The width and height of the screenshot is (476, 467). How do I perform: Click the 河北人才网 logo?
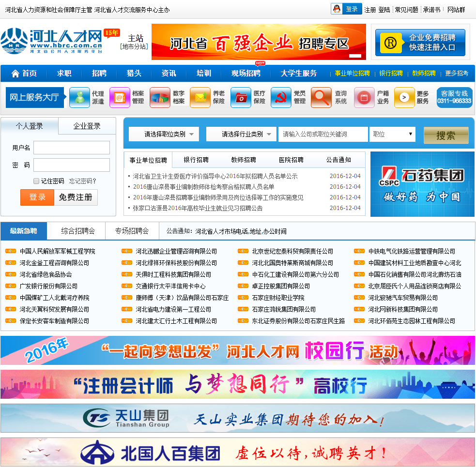click(52, 41)
